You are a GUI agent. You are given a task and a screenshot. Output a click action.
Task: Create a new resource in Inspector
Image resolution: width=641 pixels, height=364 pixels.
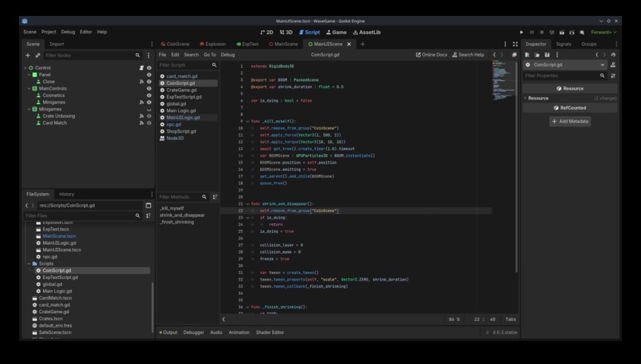point(527,55)
